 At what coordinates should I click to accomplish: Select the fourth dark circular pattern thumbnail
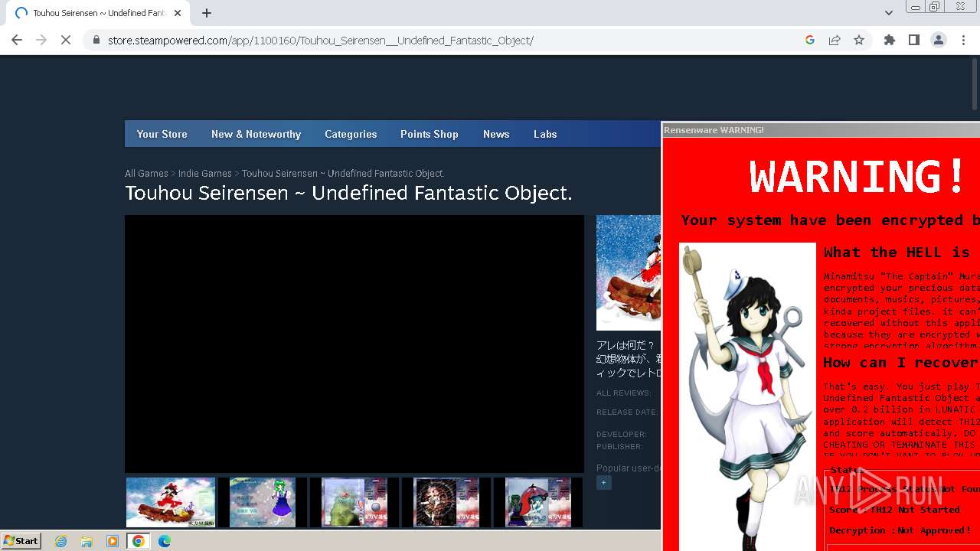pos(446,503)
